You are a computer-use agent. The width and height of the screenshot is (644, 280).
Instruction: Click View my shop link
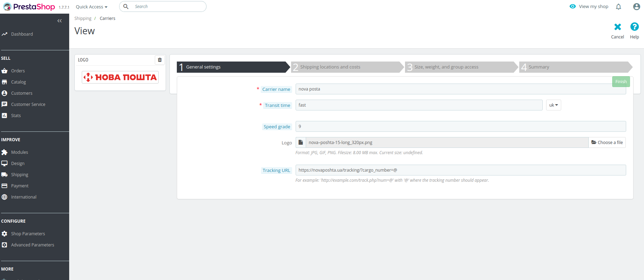coord(593,7)
